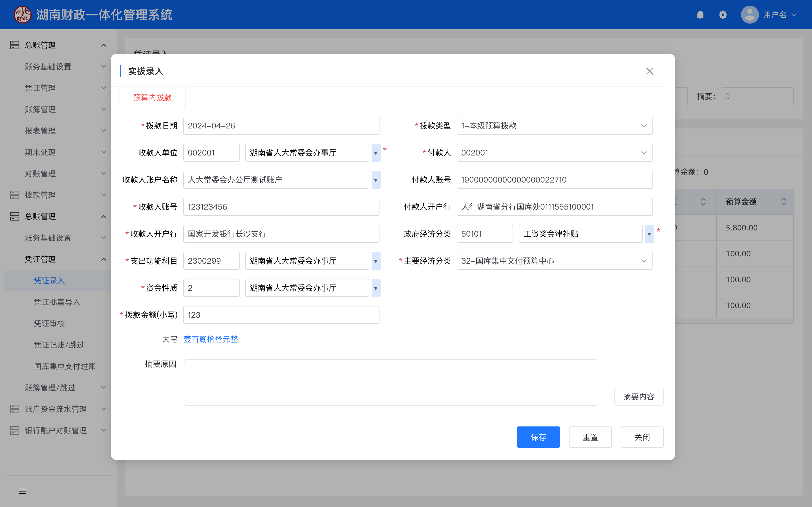
Task: Open the 主要经济分类 dropdown
Action: pos(644,261)
